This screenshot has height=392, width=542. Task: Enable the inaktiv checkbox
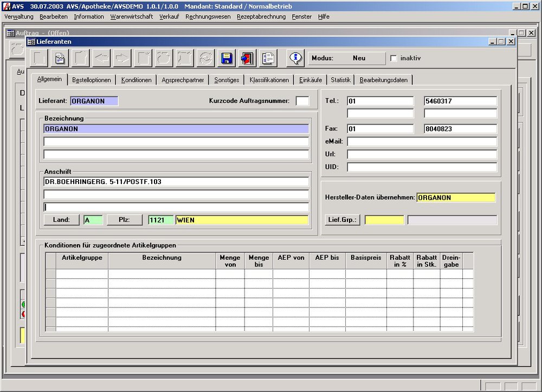394,58
